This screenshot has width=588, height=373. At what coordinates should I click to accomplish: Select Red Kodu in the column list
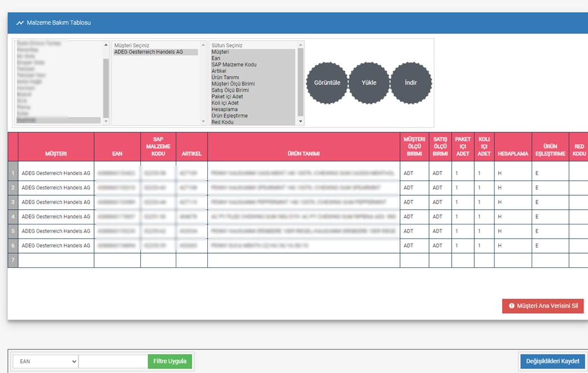[253, 122]
